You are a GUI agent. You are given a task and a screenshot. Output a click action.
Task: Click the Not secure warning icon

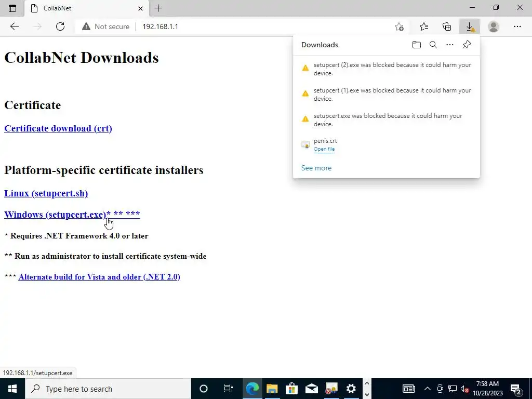click(86, 26)
